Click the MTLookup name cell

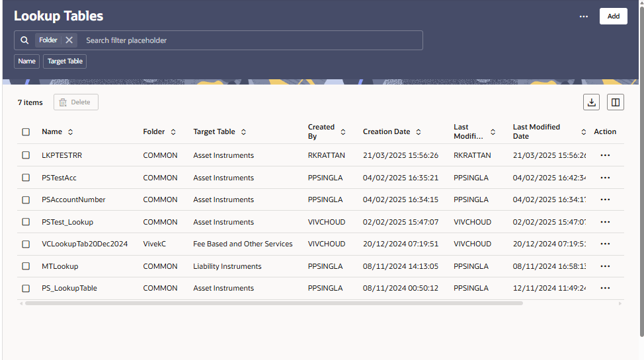pos(60,266)
